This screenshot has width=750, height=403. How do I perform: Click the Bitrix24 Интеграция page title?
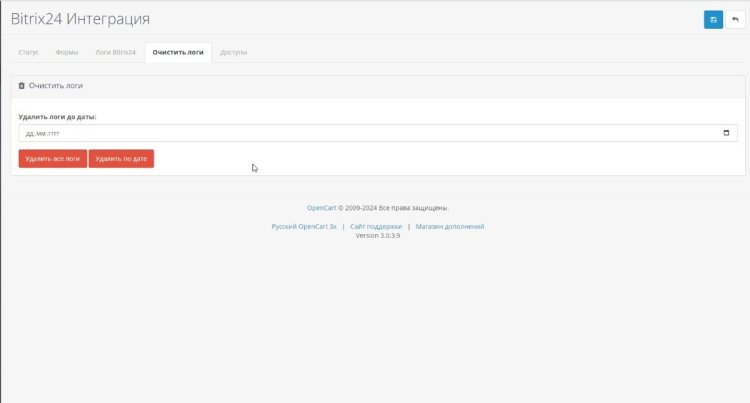click(x=80, y=20)
